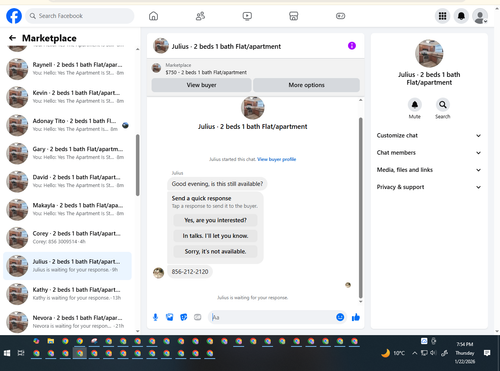Open the Friends tab icon

coord(200,16)
